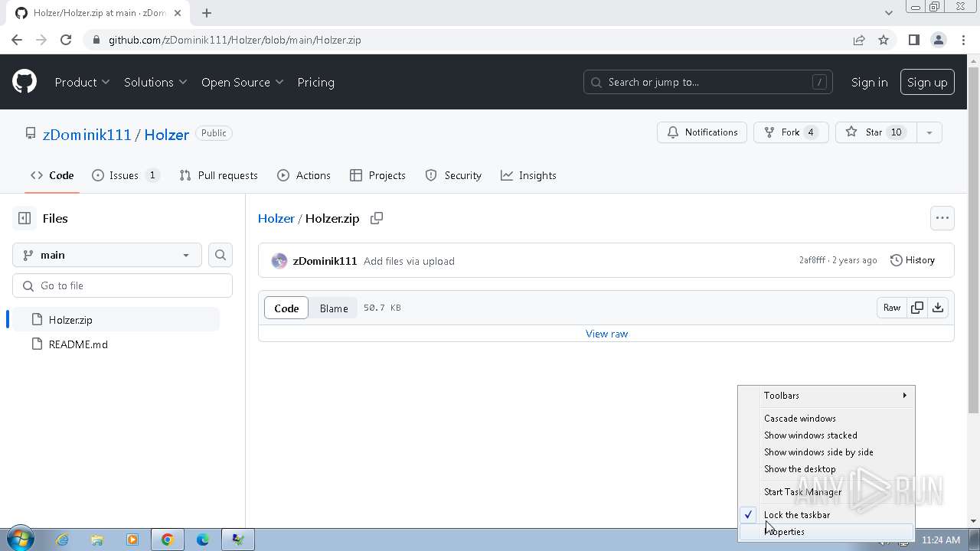Select README.md in the file tree
Screen dimensions: 980x551
click(x=116, y=344)
